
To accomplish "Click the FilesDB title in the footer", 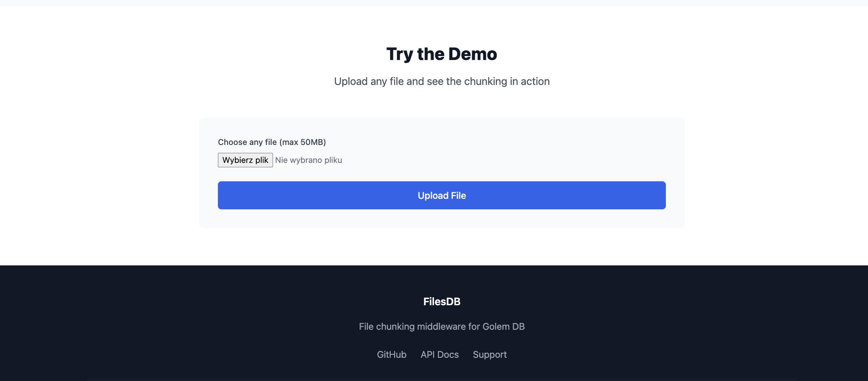I will click(x=441, y=302).
